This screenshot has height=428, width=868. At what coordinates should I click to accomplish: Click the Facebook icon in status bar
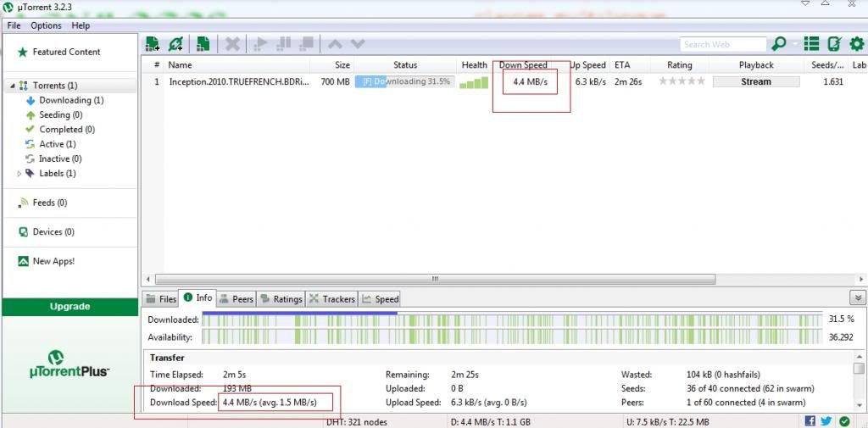click(x=810, y=420)
